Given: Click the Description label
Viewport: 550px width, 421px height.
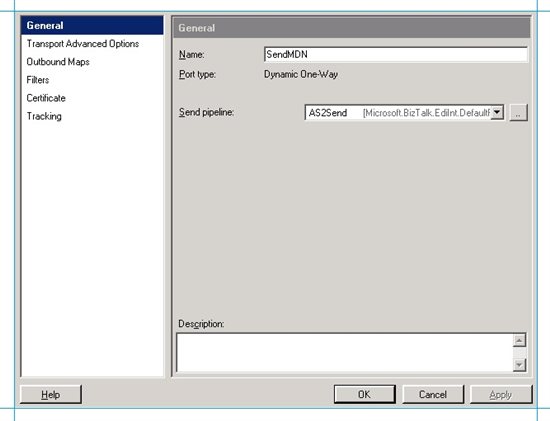Looking at the screenshot, I should coord(201,324).
